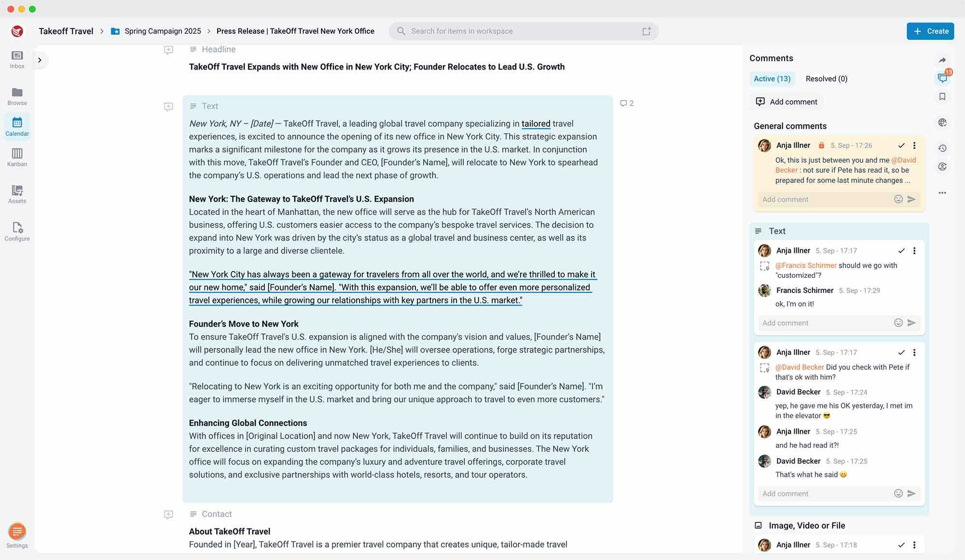Resolve the Text comment thread from Anja
Viewport: 965px width, 560px height.
901,250
